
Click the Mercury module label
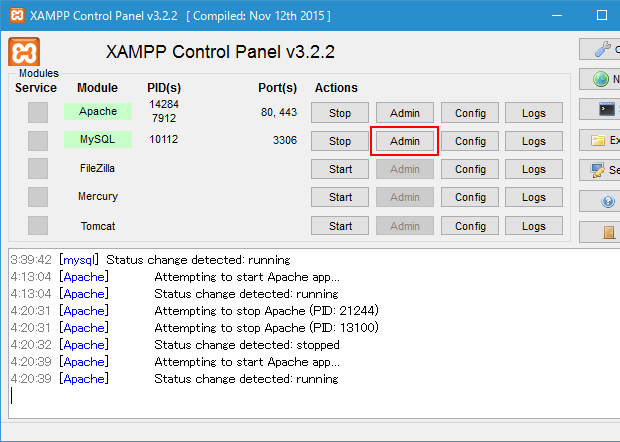(98, 196)
